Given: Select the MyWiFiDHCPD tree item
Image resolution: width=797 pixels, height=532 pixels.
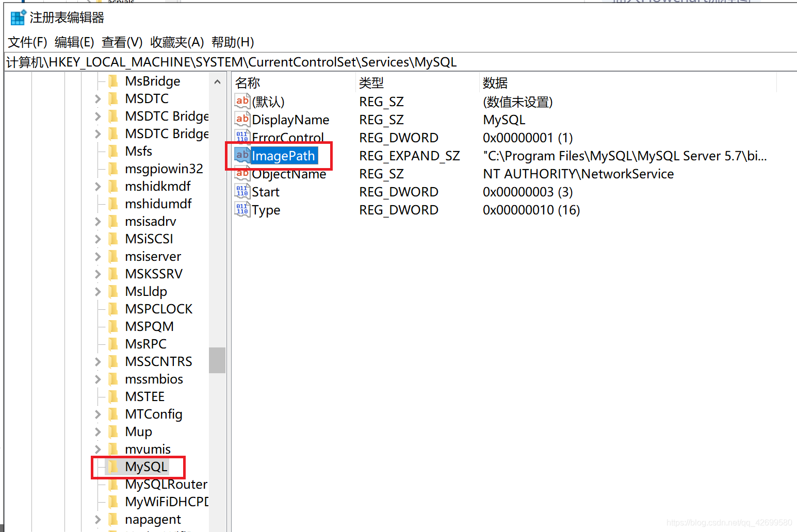Looking at the screenshot, I should (167, 502).
